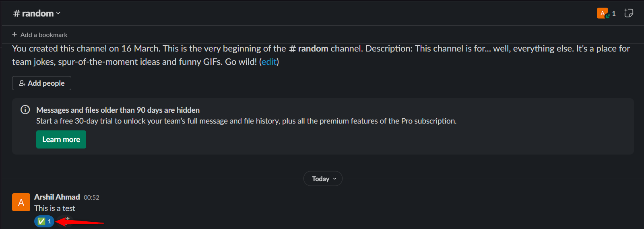Click the member count number in header
This screenshot has height=229, width=644.
point(614,13)
